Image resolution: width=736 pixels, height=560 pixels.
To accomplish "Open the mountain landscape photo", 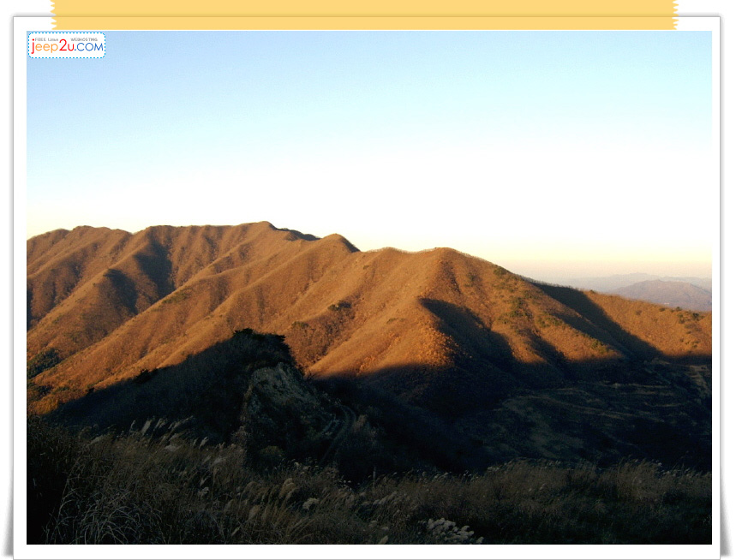I will click(x=369, y=288).
